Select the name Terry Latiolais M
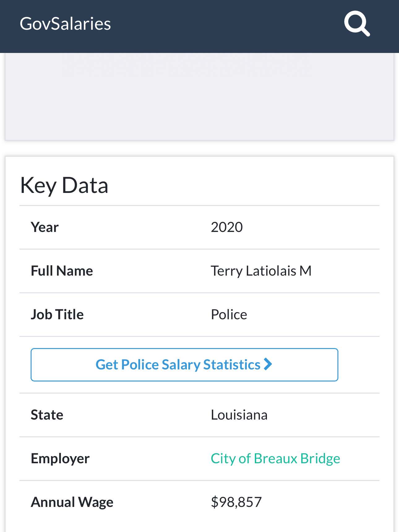The width and height of the screenshot is (399, 532). (x=261, y=271)
